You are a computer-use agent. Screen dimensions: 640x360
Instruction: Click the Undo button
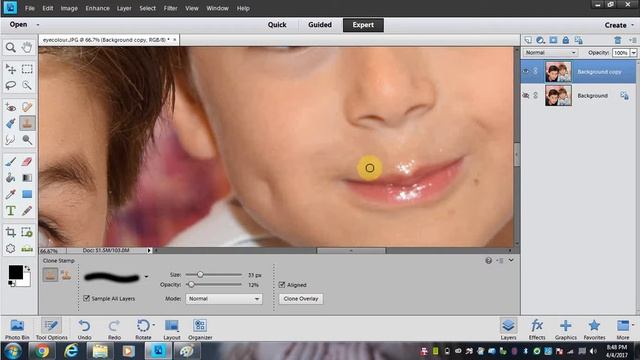pos(84,329)
